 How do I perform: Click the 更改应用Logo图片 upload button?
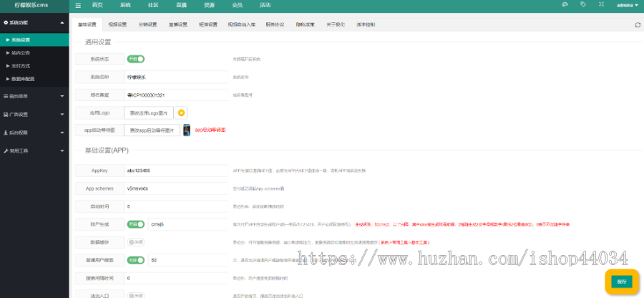149,112
